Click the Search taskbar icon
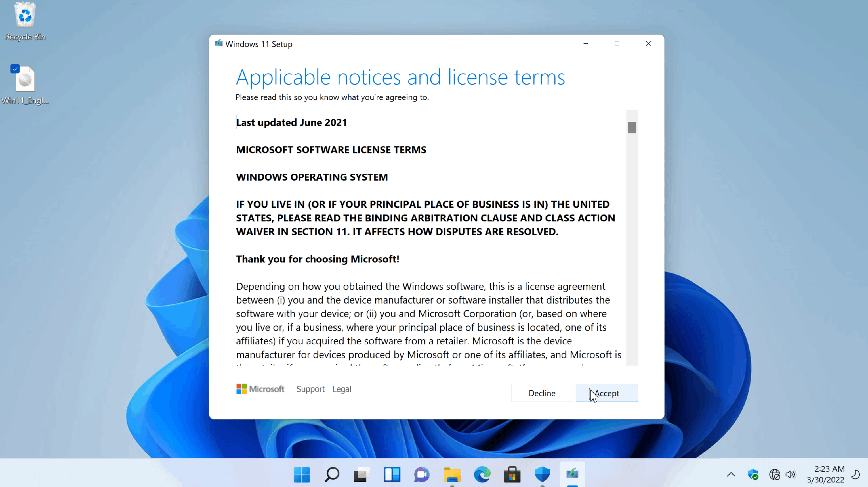 [x=331, y=475]
